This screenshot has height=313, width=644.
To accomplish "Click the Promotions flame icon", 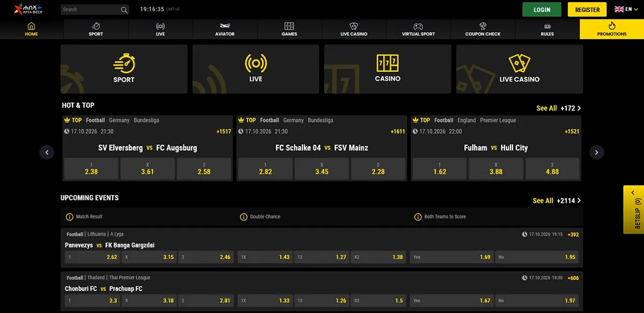I will coord(612,25).
